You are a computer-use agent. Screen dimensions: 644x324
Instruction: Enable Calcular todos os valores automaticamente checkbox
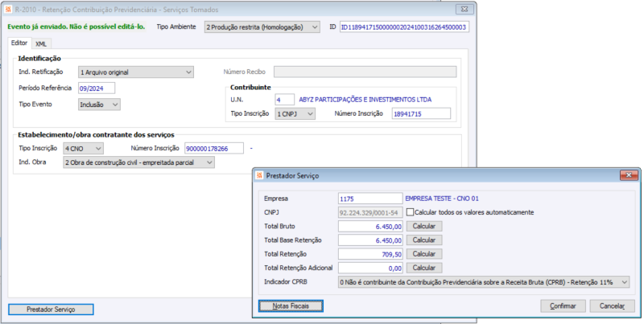click(410, 212)
